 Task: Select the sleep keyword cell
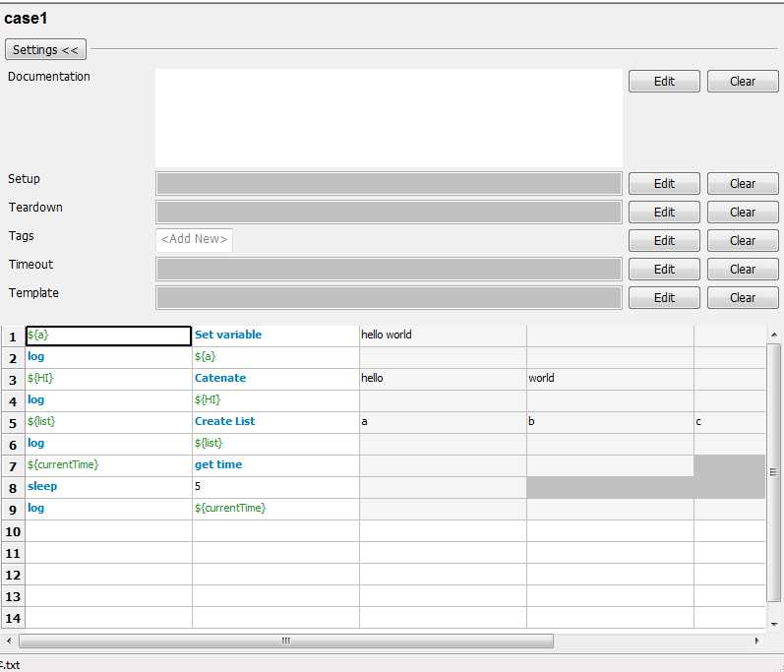click(108, 487)
